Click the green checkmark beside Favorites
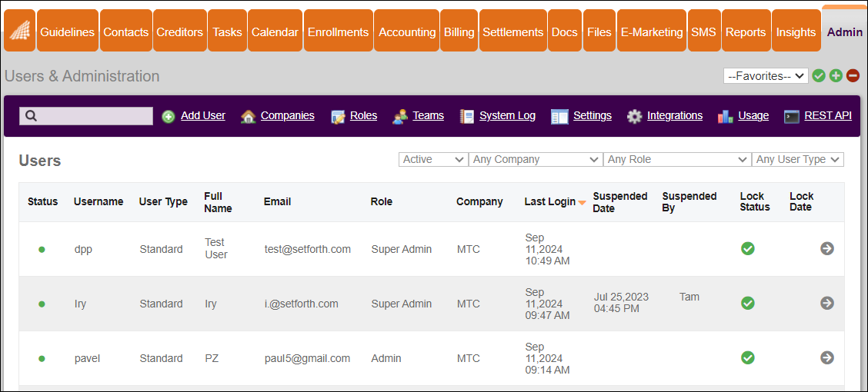The height and width of the screenshot is (392, 868). (819, 76)
